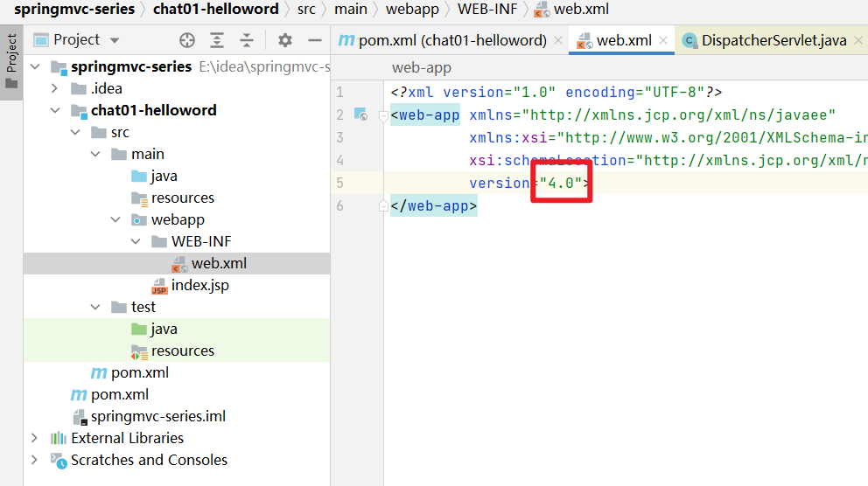Viewport: 868px width, 486px height.
Task: Click src in the breadcrumb bar
Action: [306, 10]
